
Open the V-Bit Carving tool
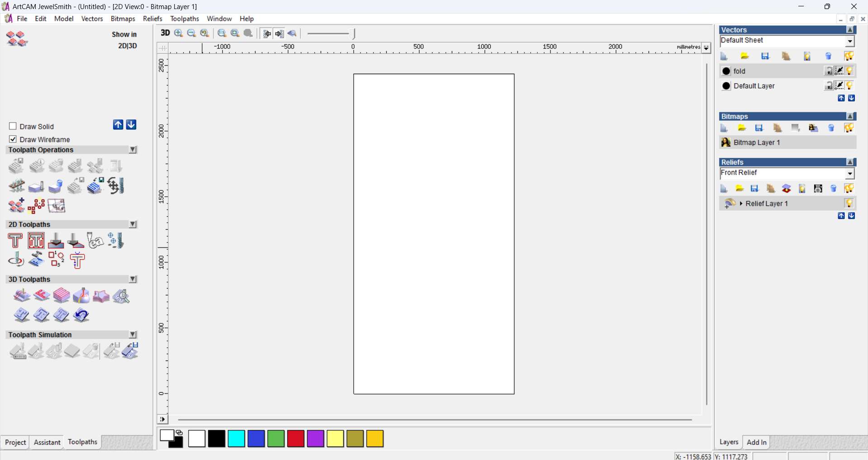[x=56, y=241]
